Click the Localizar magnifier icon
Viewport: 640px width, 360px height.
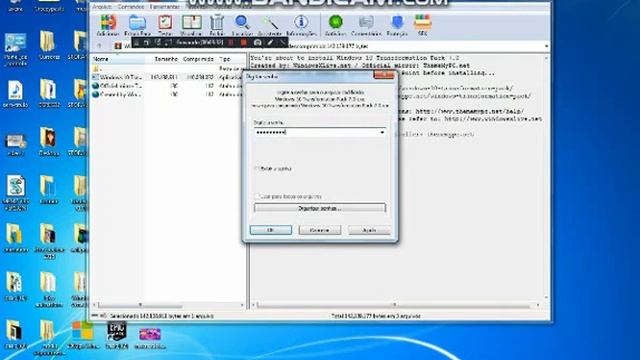tap(242, 25)
